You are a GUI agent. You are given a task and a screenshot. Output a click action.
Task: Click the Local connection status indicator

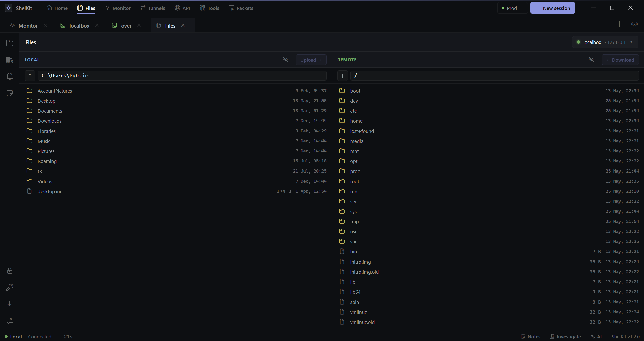(13, 337)
